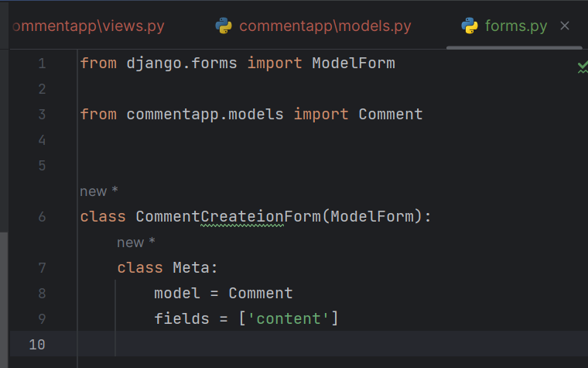Open the green checkmark inspections widget
The image size is (588, 368).
coord(583,67)
